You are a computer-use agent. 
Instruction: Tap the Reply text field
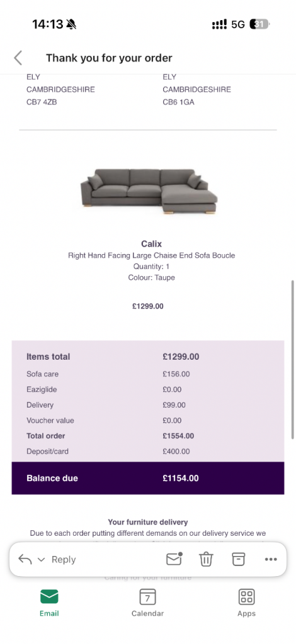(64, 559)
